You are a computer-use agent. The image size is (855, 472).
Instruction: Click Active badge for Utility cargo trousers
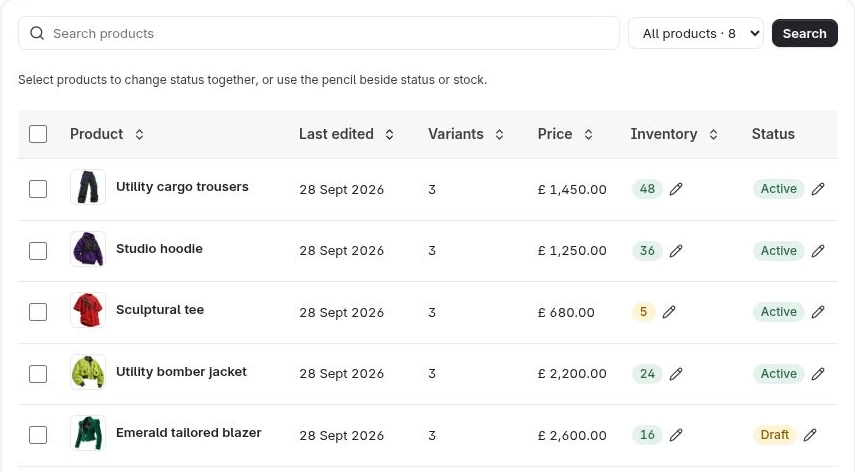point(779,189)
